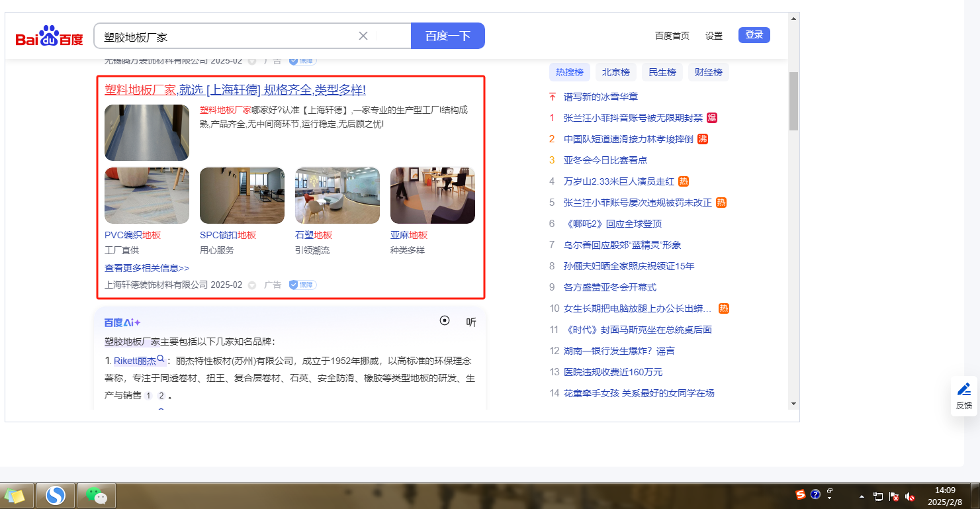This screenshot has height=509, width=980.
Task: Open hot search 乌尔善回应殷郊"蓝精灵"形象
Action: pyautogui.click(x=622, y=245)
